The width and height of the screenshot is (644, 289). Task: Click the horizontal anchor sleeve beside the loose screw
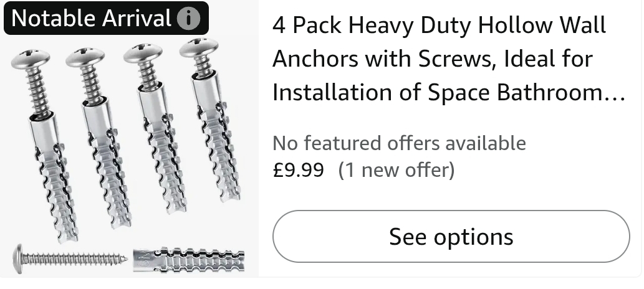189,259
